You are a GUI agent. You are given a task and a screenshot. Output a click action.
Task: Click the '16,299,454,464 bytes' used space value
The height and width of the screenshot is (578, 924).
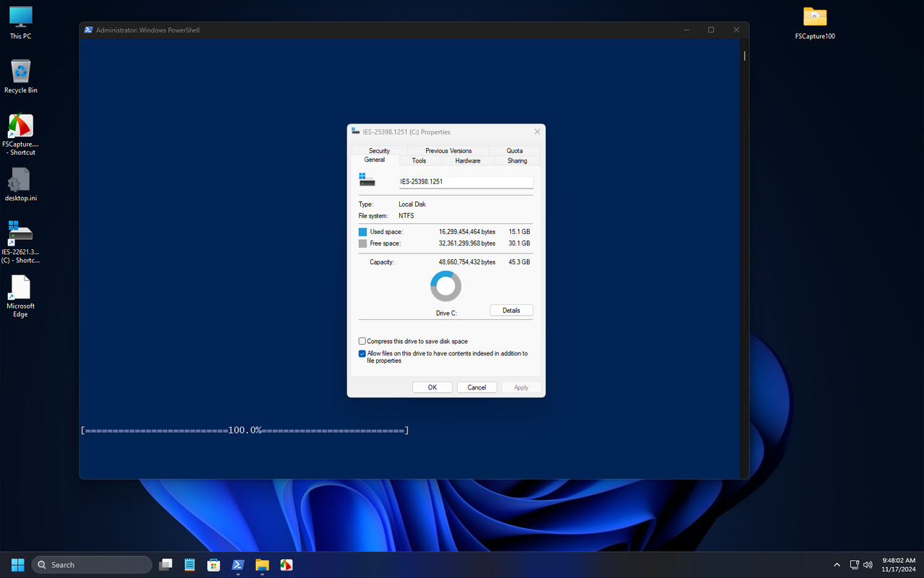coord(467,232)
